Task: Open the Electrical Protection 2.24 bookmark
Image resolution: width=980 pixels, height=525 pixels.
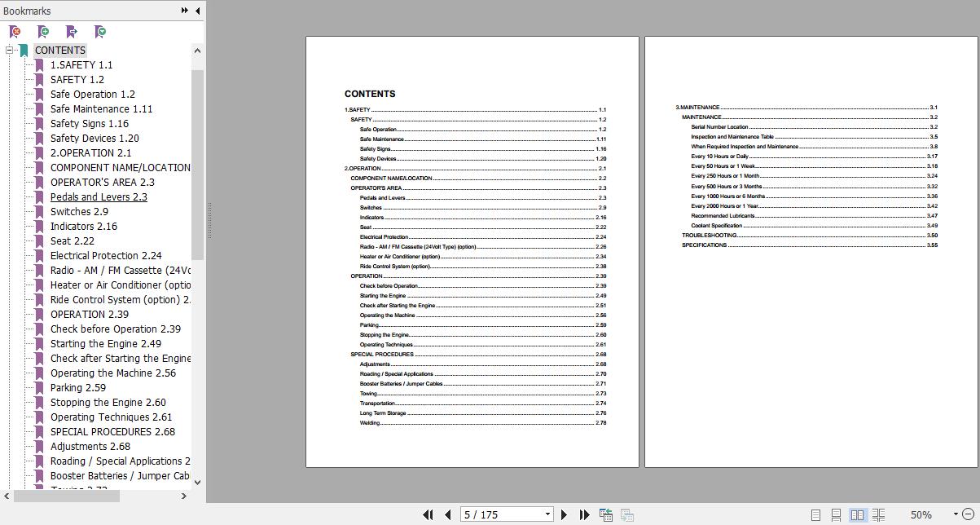Action: 106,256
